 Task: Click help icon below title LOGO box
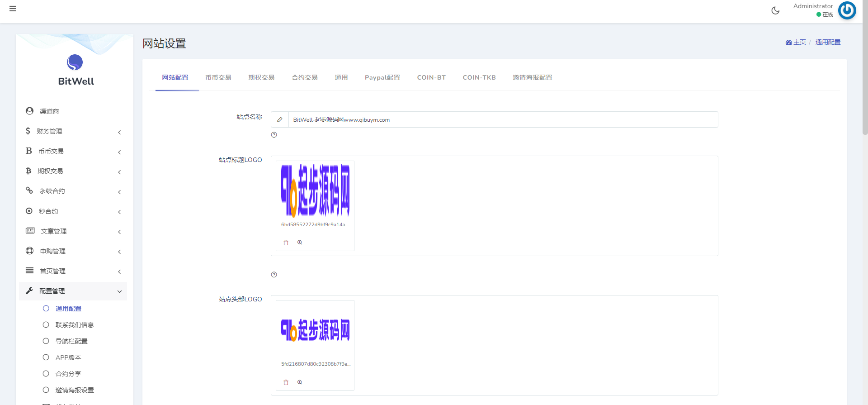pos(274,275)
